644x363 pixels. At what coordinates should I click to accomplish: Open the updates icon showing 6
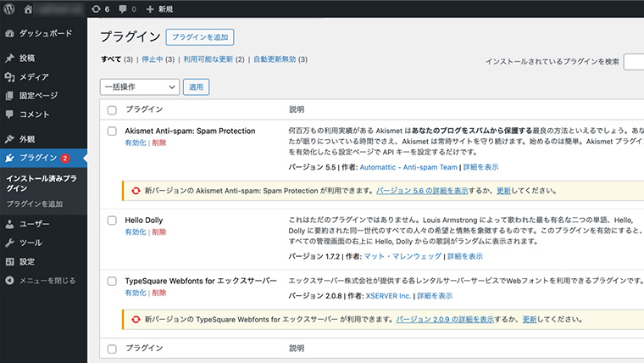(101, 9)
